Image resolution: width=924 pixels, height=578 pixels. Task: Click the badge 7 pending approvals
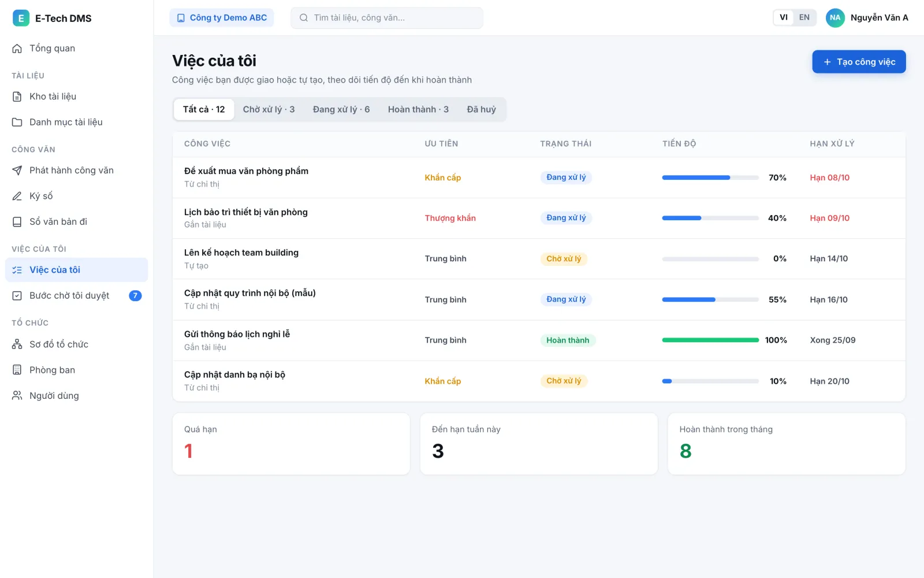pyautogui.click(x=135, y=295)
